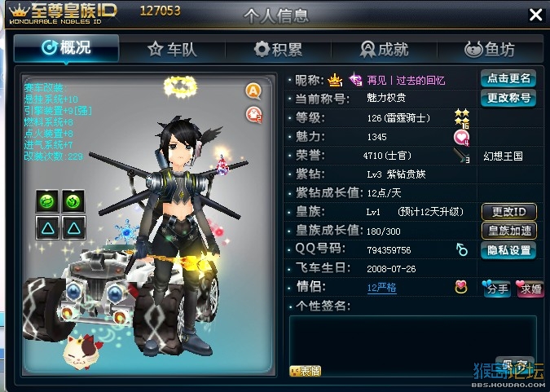Click the first green swap icon
This screenshot has height=392, width=550.
click(x=47, y=201)
